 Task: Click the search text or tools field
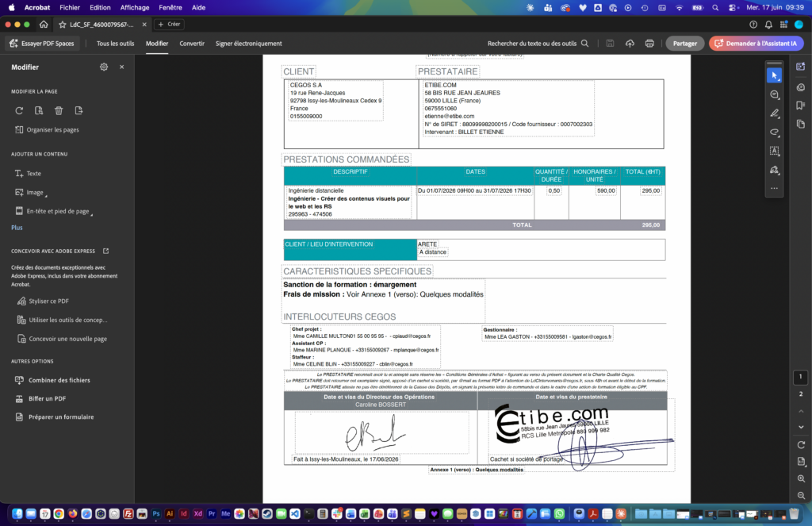coord(538,44)
